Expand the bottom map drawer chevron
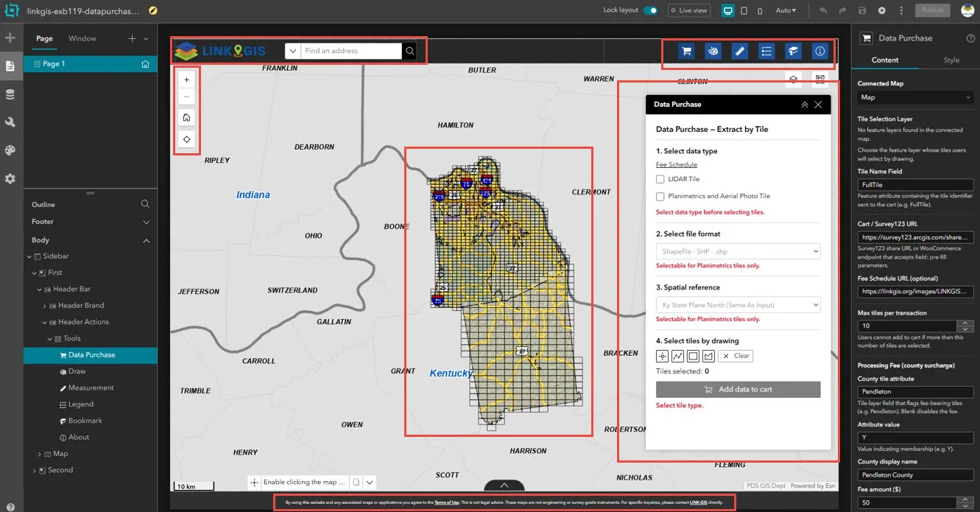This screenshot has height=512, width=980. tap(504, 485)
